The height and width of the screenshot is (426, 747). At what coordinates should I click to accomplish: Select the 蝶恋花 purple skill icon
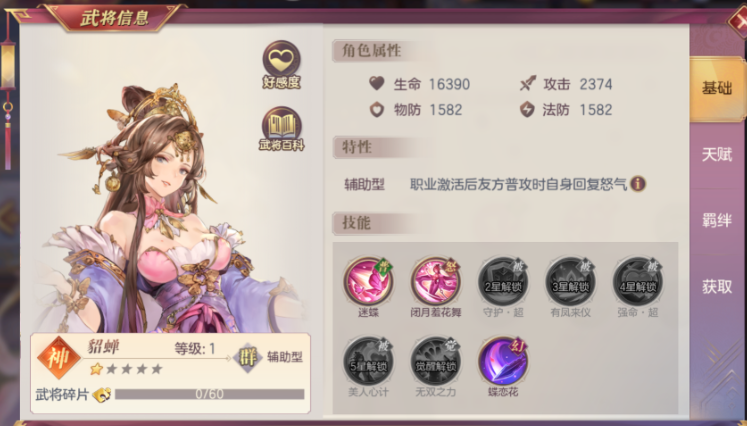point(503,361)
